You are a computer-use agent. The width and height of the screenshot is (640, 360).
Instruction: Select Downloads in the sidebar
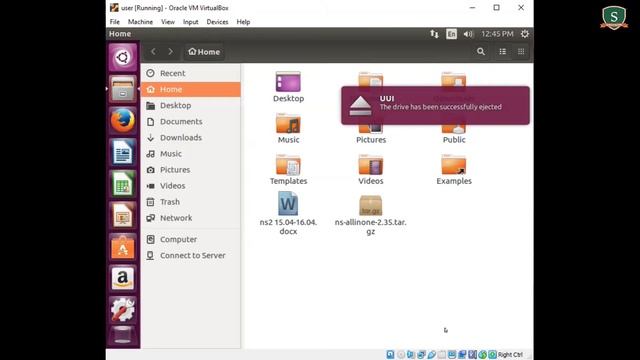[191, 138]
